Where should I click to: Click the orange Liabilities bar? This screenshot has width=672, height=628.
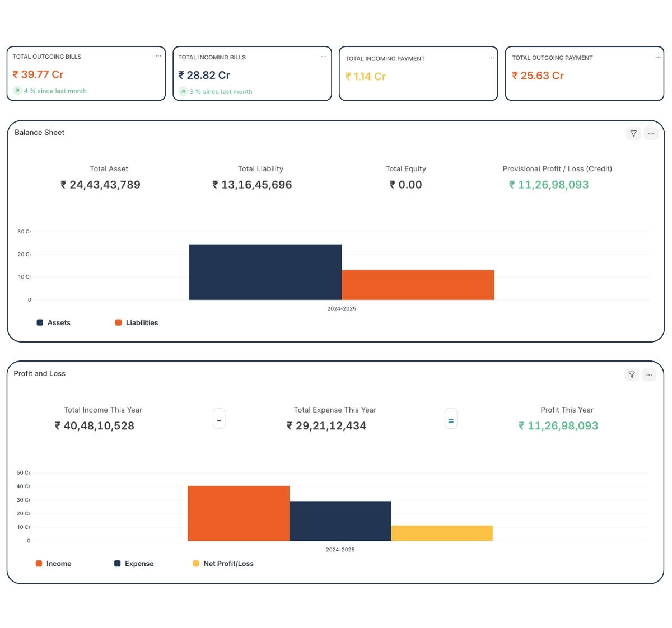(x=418, y=285)
